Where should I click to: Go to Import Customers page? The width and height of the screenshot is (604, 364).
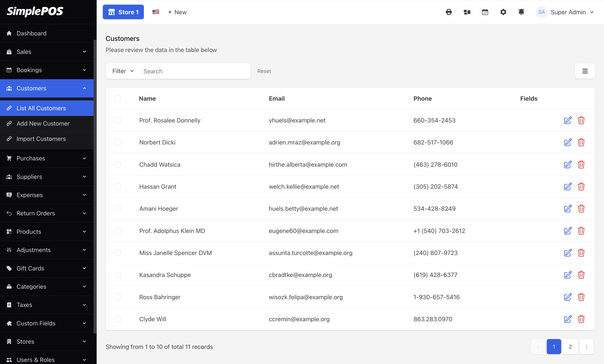[x=41, y=139]
